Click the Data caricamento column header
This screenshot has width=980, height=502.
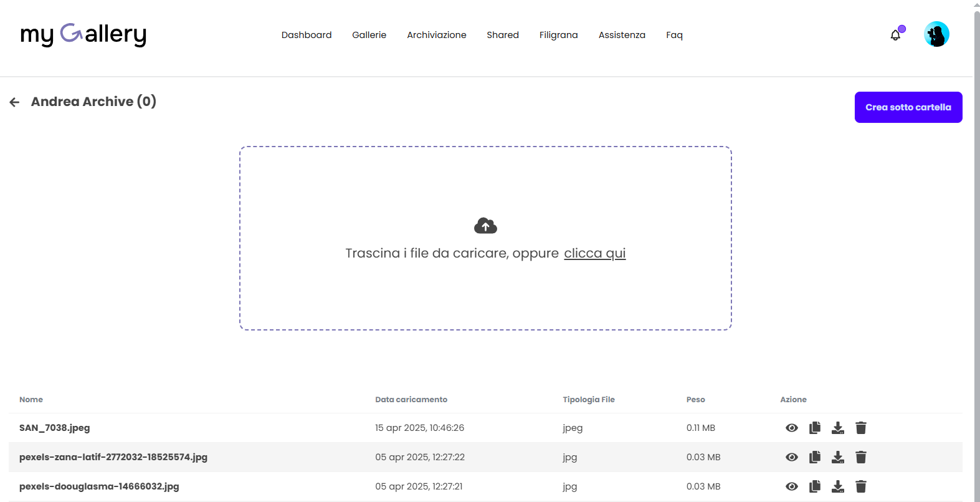click(x=411, y=400)
